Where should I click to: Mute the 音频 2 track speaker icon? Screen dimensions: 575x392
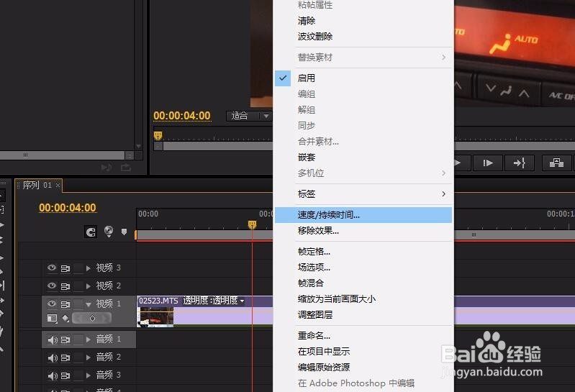point(53,358)
